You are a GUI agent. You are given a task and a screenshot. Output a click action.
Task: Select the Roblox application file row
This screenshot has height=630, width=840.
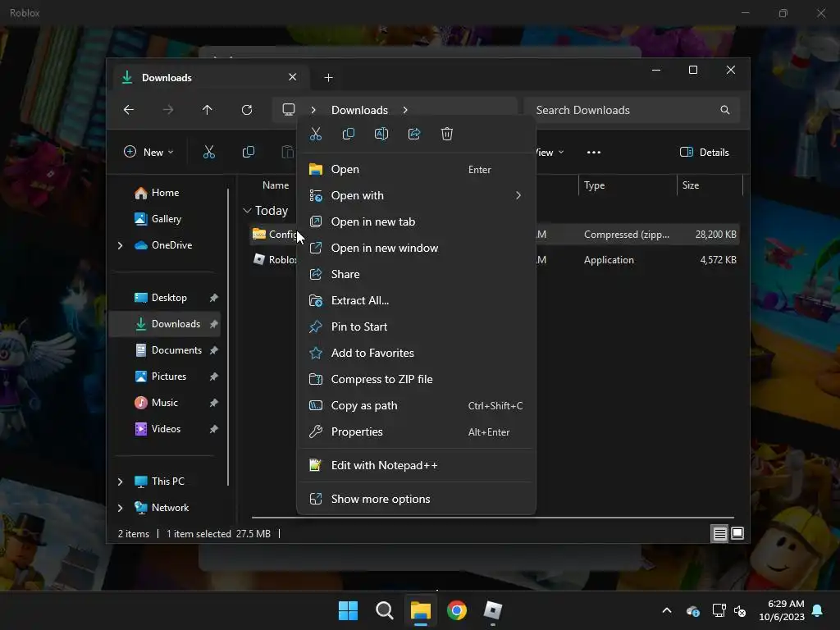click(494, 260)
